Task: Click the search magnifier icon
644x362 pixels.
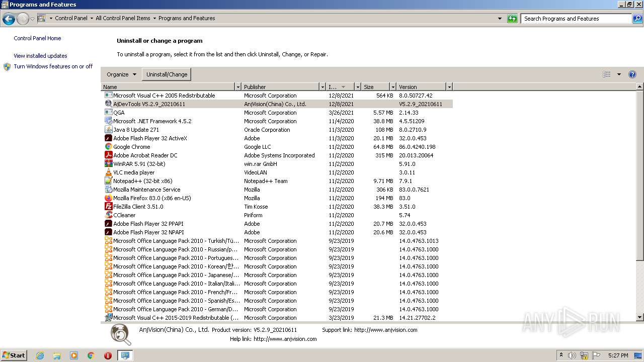Action: pos(637,19)
